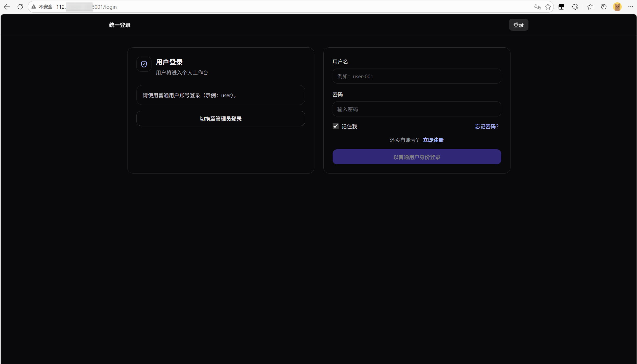Open the browser extensions puzzle icon
Image resolution: width=637 pixels, height=364 pixels.
(x=575, y=7)
